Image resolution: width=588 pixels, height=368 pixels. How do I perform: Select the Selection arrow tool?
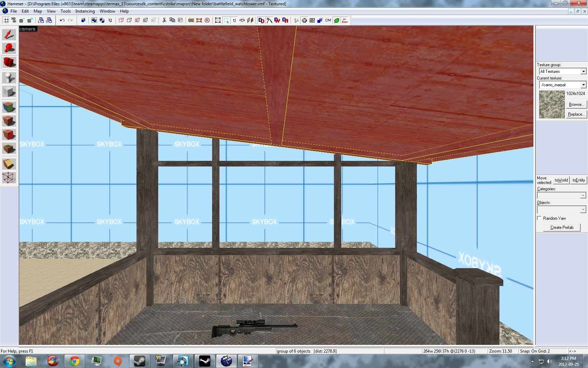tap(9, 34)
